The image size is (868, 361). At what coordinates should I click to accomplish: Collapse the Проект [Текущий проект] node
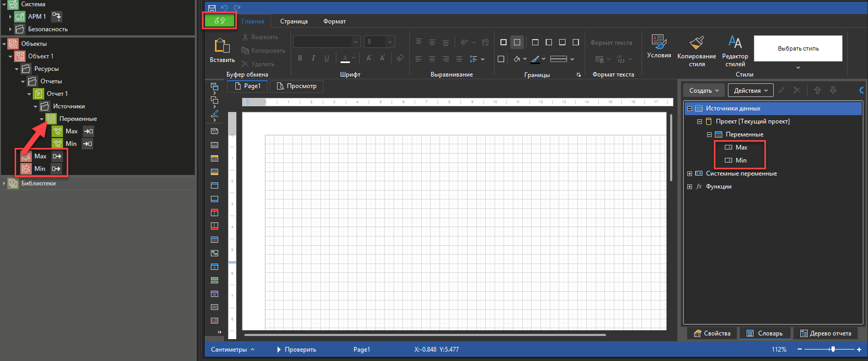coord(700,121)
